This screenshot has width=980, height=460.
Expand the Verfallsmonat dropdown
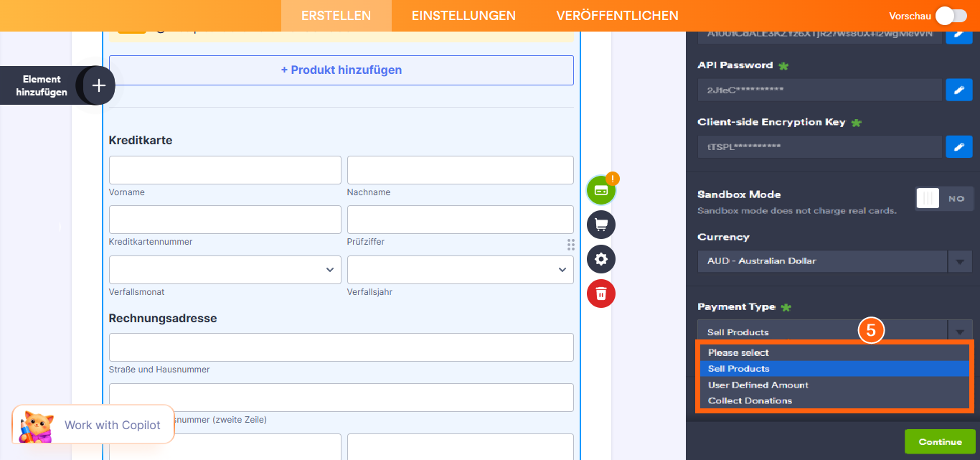click(329, 270)
